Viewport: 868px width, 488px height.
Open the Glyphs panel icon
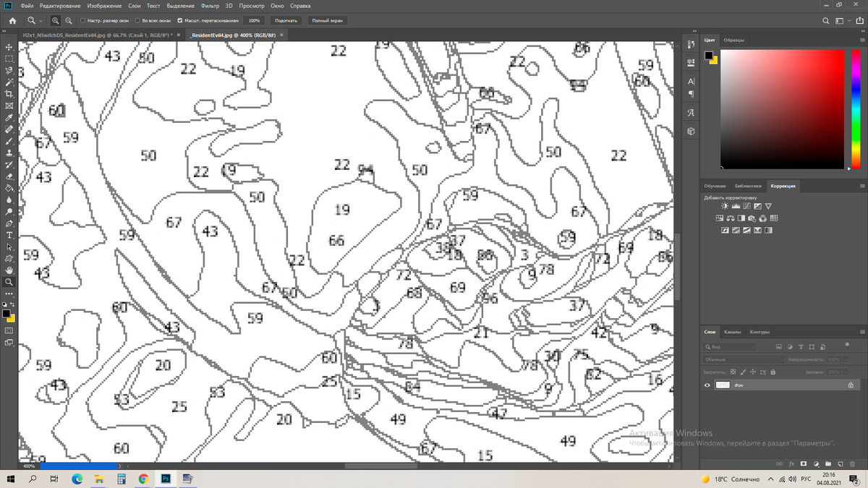691,113
